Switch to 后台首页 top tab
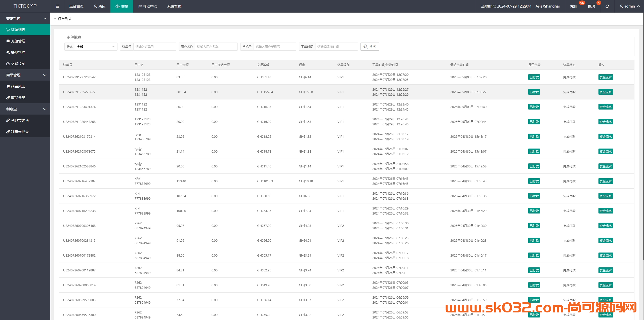Screen dimensions: 644x320 (76, 6)
